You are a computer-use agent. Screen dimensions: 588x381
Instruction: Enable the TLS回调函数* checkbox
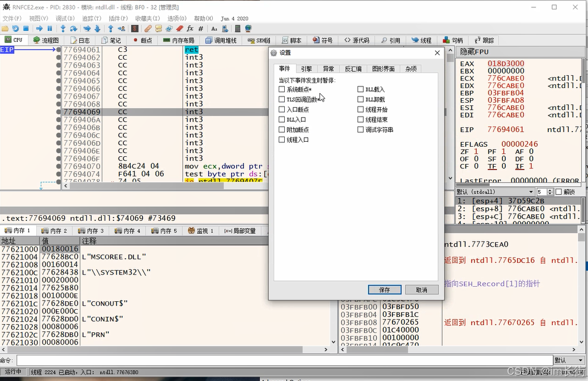click(281, 99)
